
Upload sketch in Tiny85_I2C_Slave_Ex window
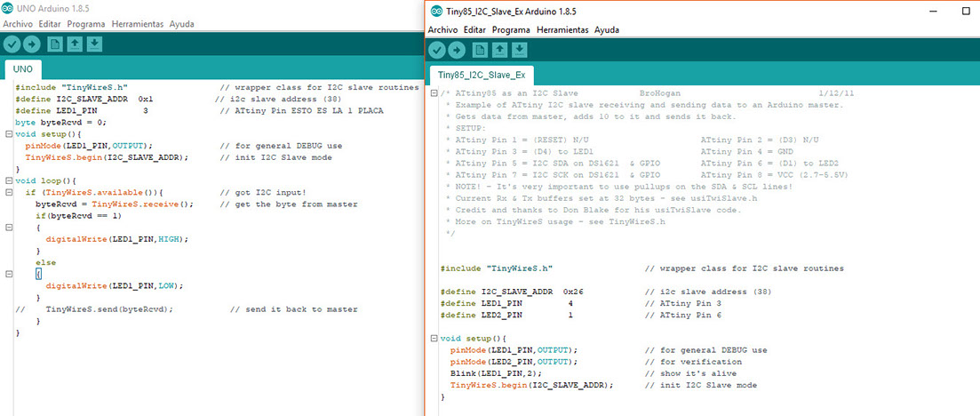click(x=457, y=50)
